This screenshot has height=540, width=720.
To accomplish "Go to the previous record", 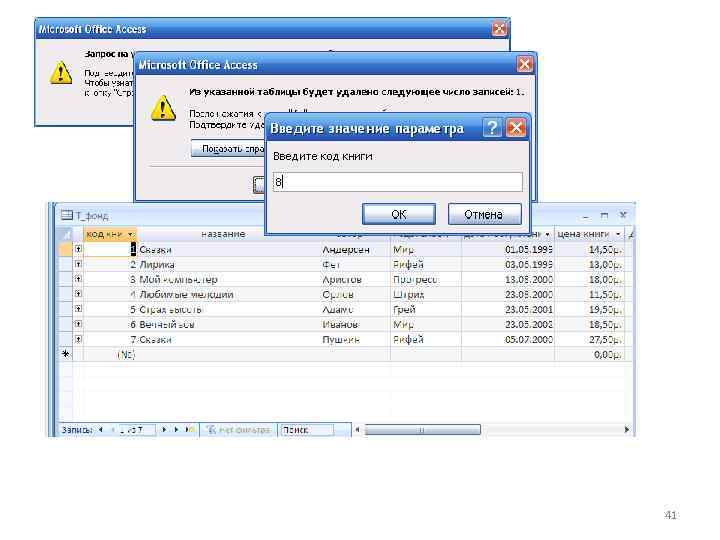I will pos(112,430).
